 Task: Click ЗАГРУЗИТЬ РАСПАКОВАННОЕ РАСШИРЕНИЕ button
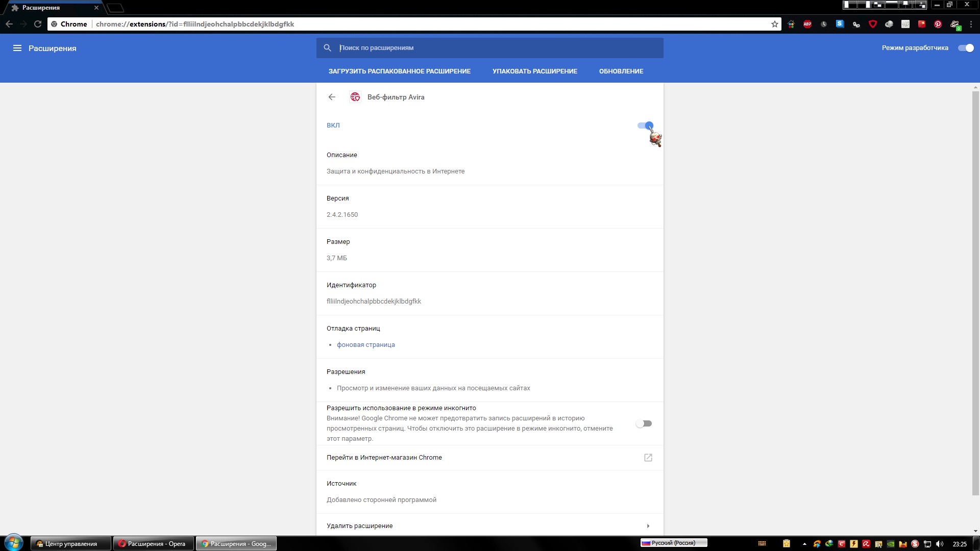400,71
